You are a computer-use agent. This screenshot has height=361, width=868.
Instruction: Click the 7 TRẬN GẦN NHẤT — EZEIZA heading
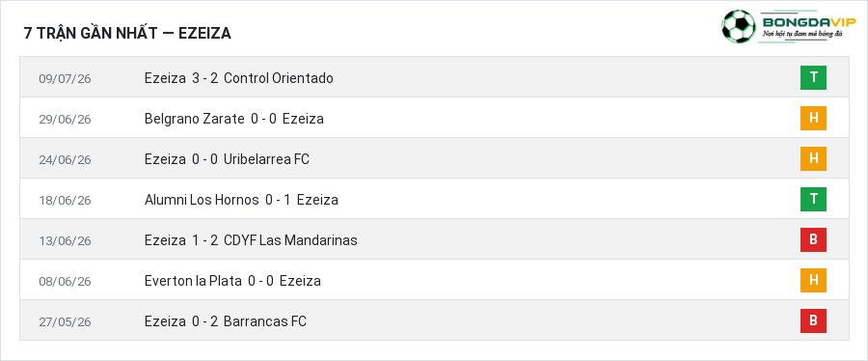pos(127,33)
